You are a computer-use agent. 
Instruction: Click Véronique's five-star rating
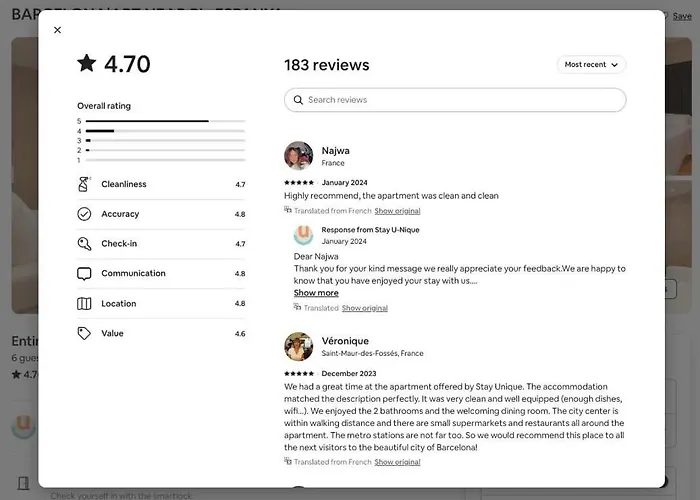click(299, 374)
